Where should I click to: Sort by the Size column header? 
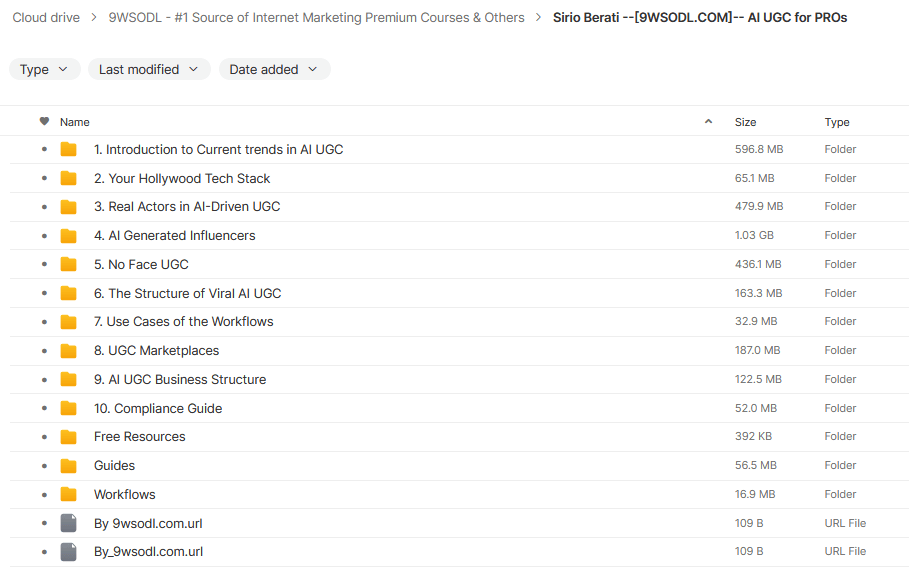click(745, 122)
